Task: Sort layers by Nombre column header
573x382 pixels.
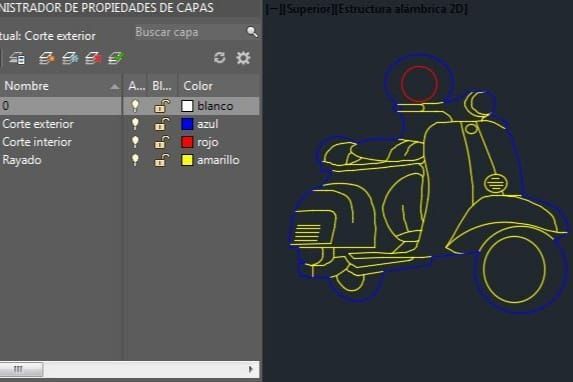Action: pos(61,86)
